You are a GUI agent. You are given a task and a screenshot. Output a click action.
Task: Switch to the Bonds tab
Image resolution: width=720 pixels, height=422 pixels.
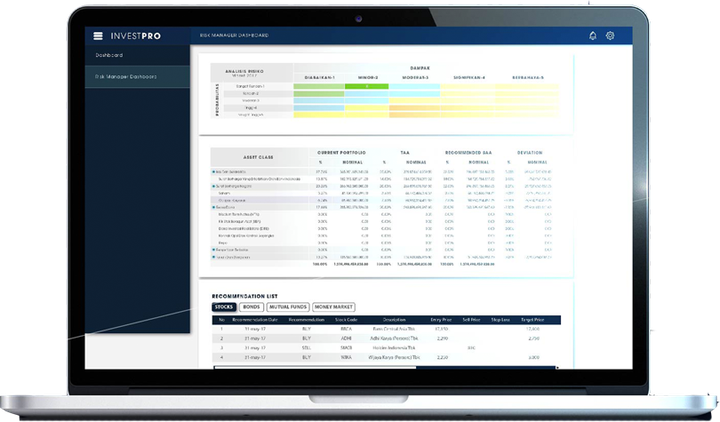click(252, 307)
